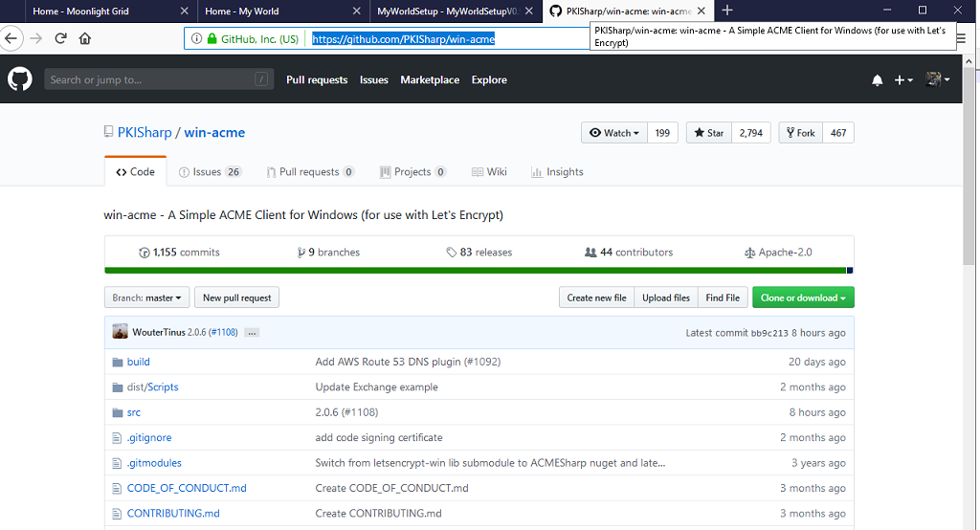Click WouterTinus avatar thumbnail
This screenshot has width=980, height=530.
120,332
